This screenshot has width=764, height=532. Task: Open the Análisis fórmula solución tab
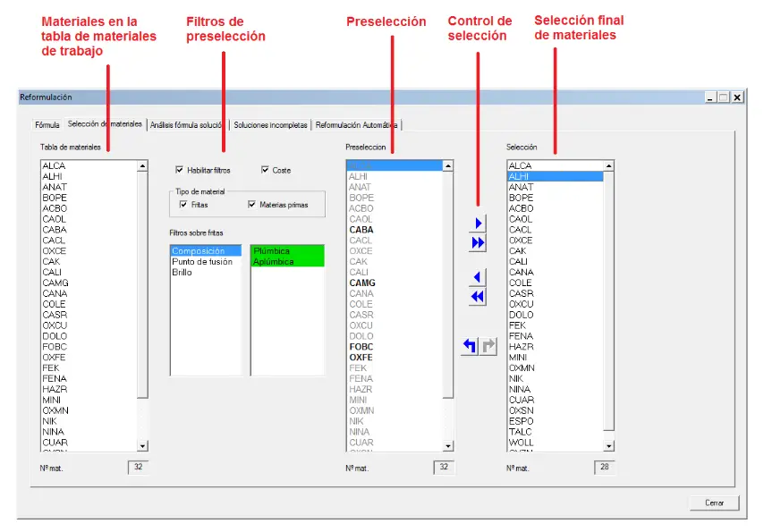point(187,125)
